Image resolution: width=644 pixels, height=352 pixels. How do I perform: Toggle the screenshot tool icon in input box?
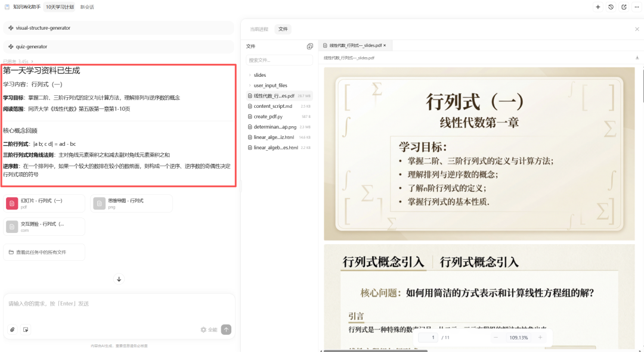[26, 329]
